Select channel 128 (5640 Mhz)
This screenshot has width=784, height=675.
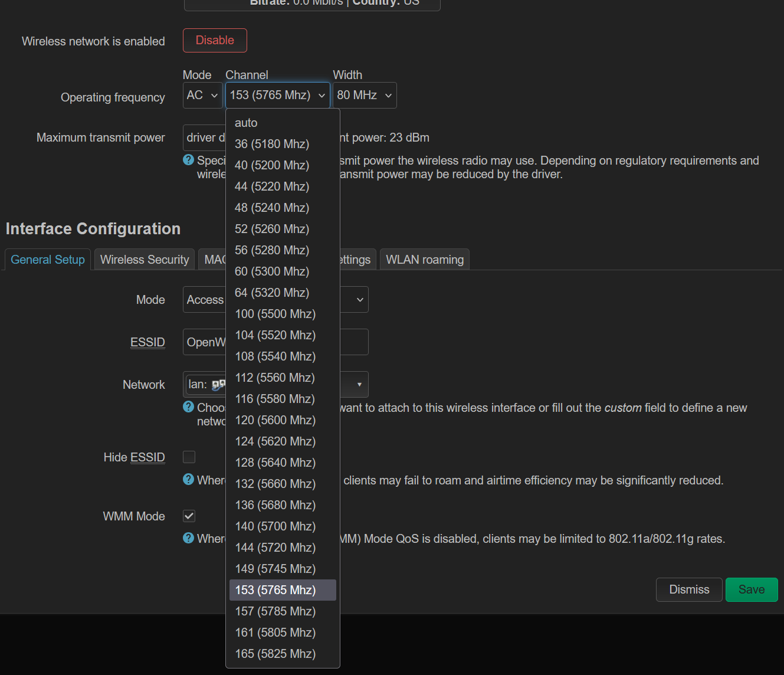283,463
